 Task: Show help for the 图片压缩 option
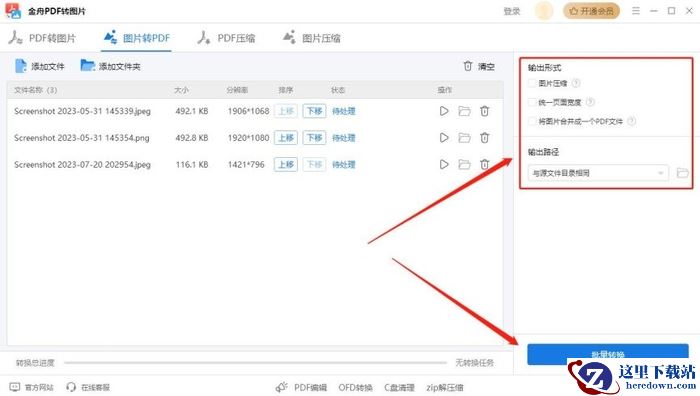coord(576,83)
